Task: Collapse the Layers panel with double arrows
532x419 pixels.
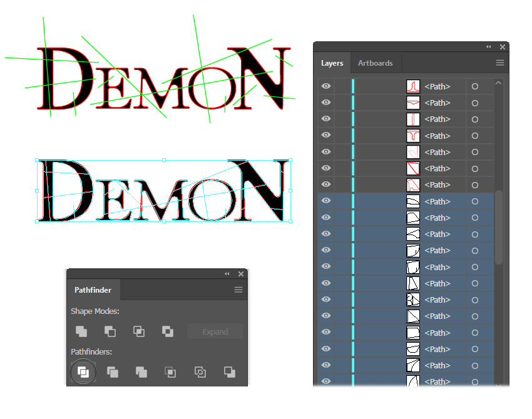Action: click(489, 47)
